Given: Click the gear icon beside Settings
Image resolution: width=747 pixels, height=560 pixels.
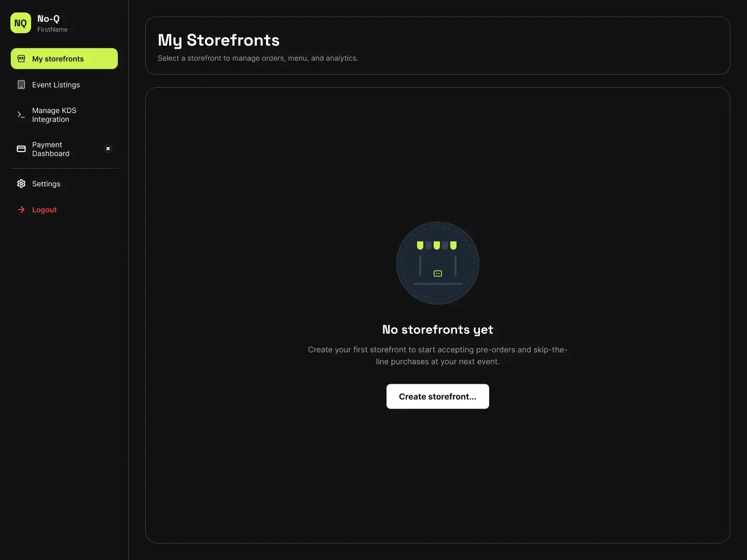Looking at the screenshot, I should pos(21,184).
